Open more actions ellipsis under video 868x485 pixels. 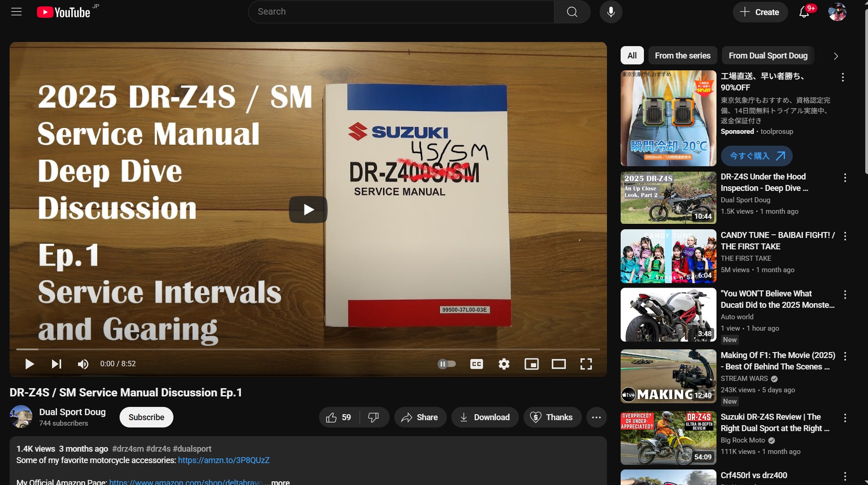596,417
